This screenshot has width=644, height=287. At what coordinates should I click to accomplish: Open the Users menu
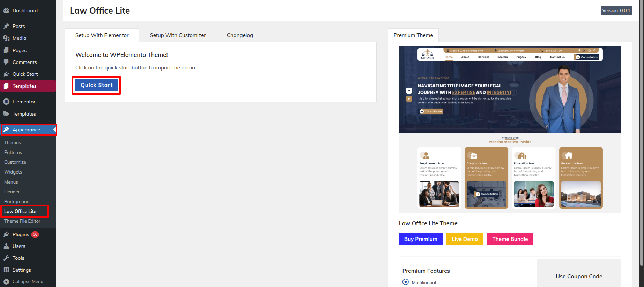28,246
